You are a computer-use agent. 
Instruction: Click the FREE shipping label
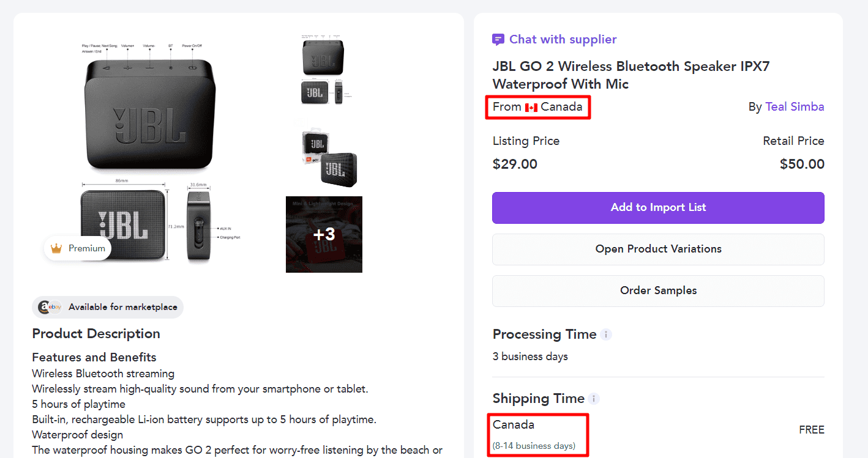812,429
